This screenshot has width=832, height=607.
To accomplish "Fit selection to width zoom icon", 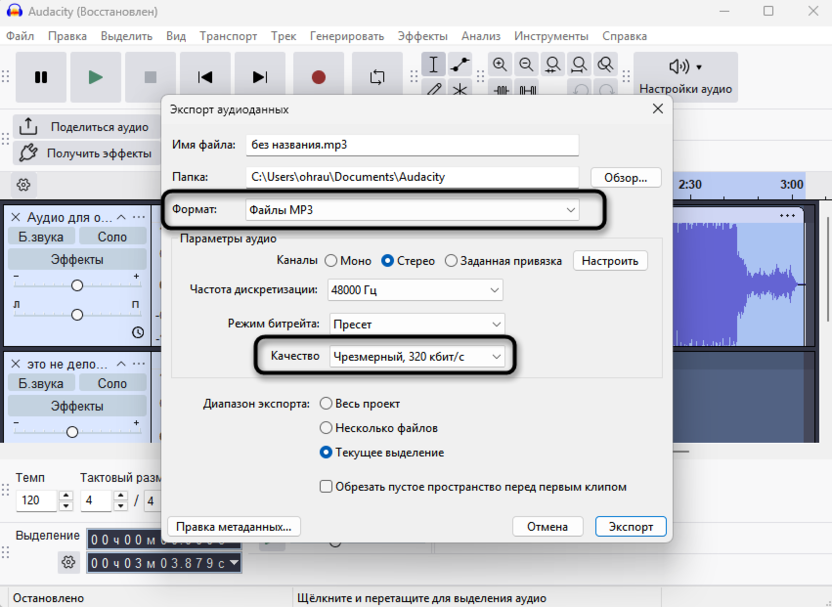I will pos(552,65).
